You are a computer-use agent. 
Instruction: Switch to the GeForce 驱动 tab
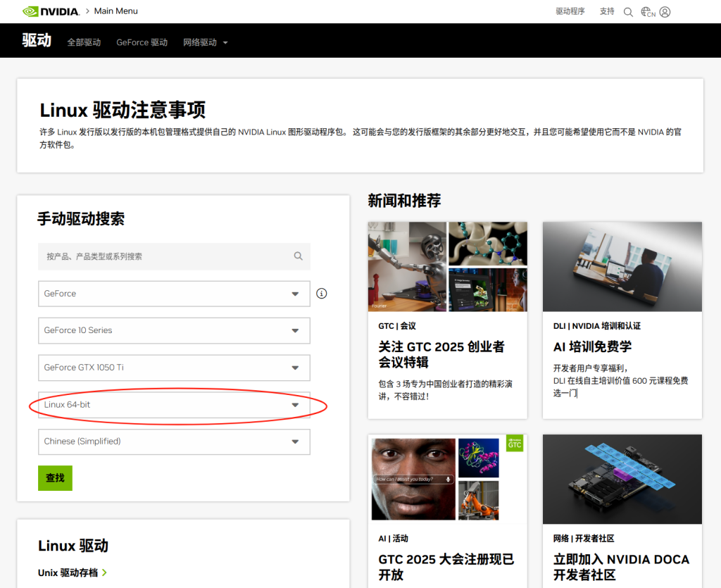(142, 42)
